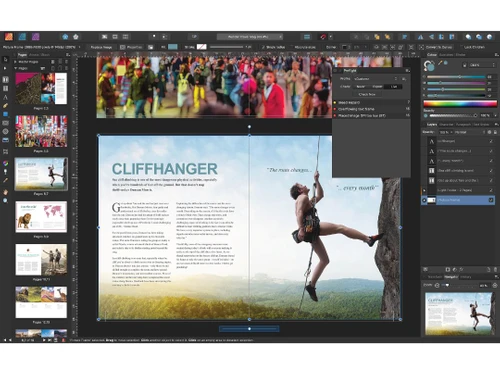The height and width of the screenshot is (375, 500).
Task: Click the frame Properties button
Action: [x=131, y=47]
